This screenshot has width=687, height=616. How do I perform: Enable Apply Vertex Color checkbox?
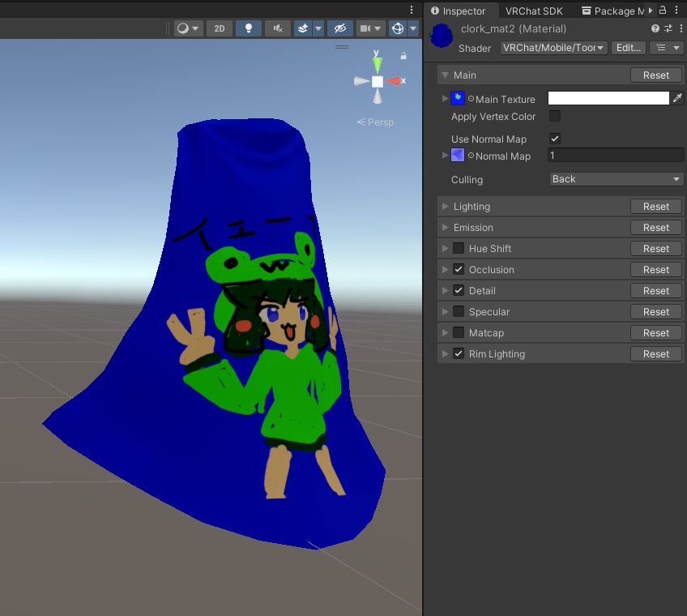tap(555, 116)
